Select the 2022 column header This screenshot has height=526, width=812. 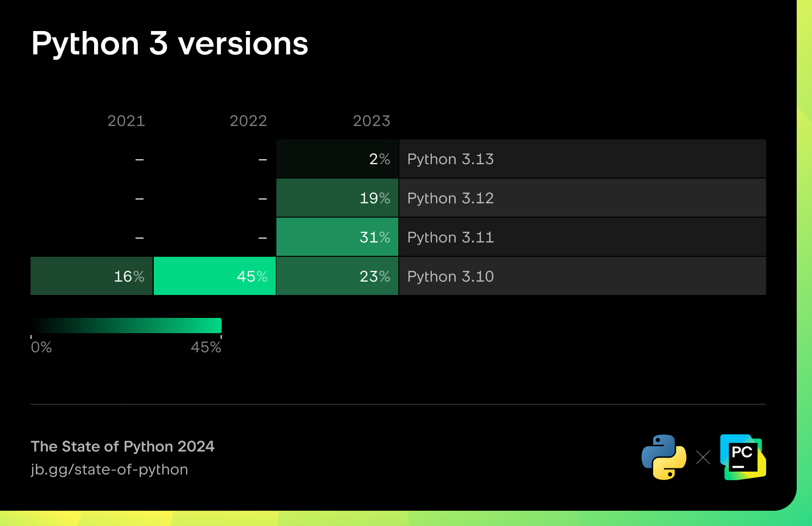pos(248,121)
